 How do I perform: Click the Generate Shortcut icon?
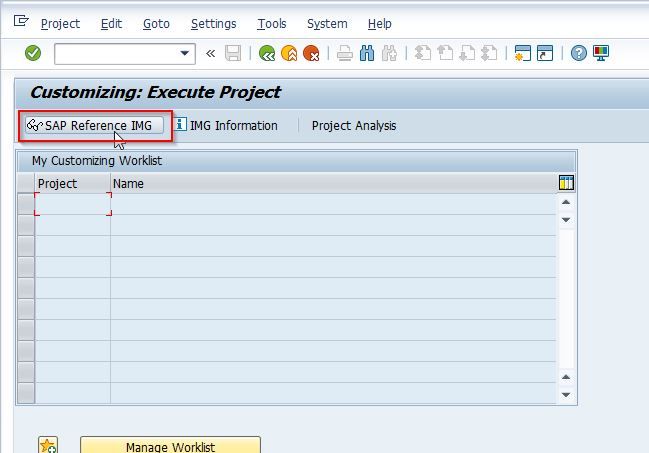point(545,53)
